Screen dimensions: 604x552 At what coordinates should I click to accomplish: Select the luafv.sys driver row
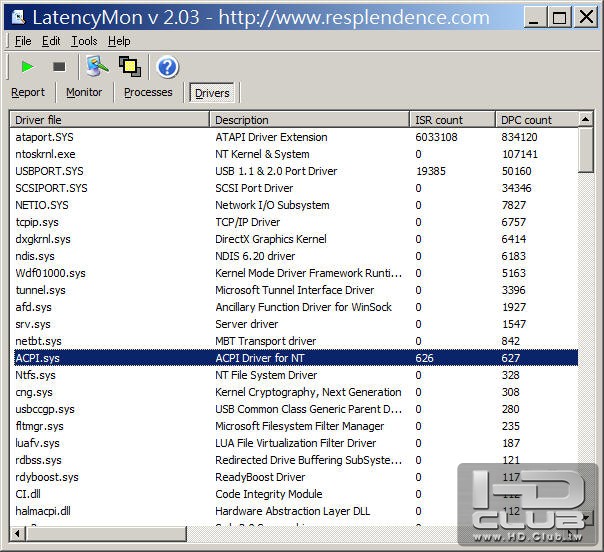[x=296, y=443]
